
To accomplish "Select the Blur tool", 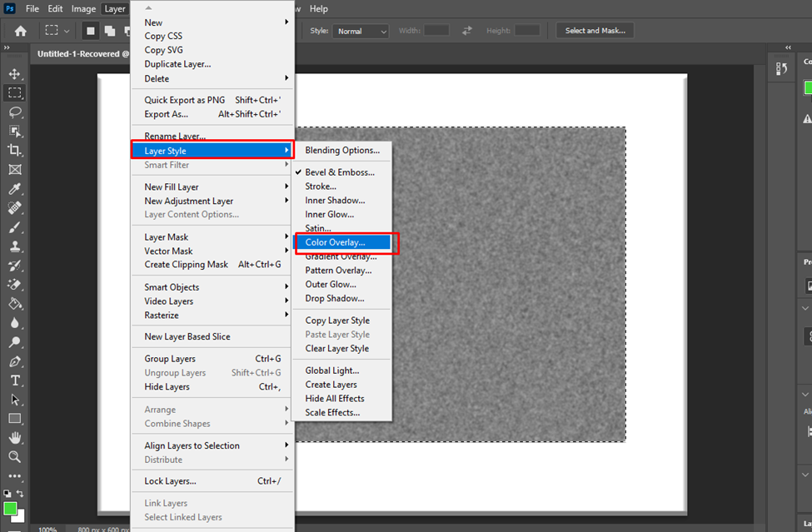I will coord(14,323).
